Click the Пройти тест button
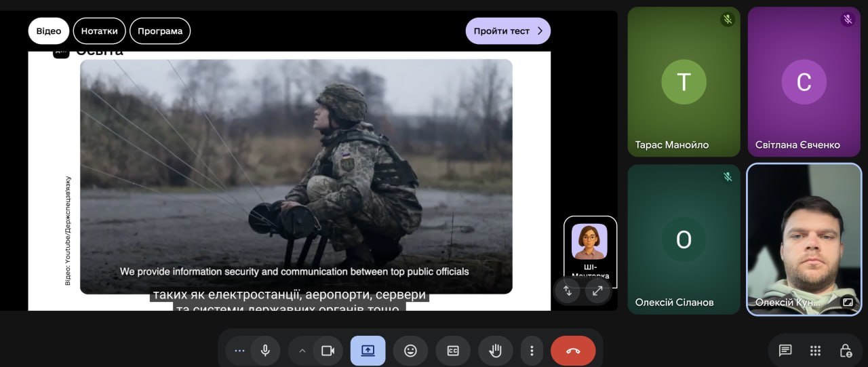Viewport: 868px width, 367px height. (508, 31)
